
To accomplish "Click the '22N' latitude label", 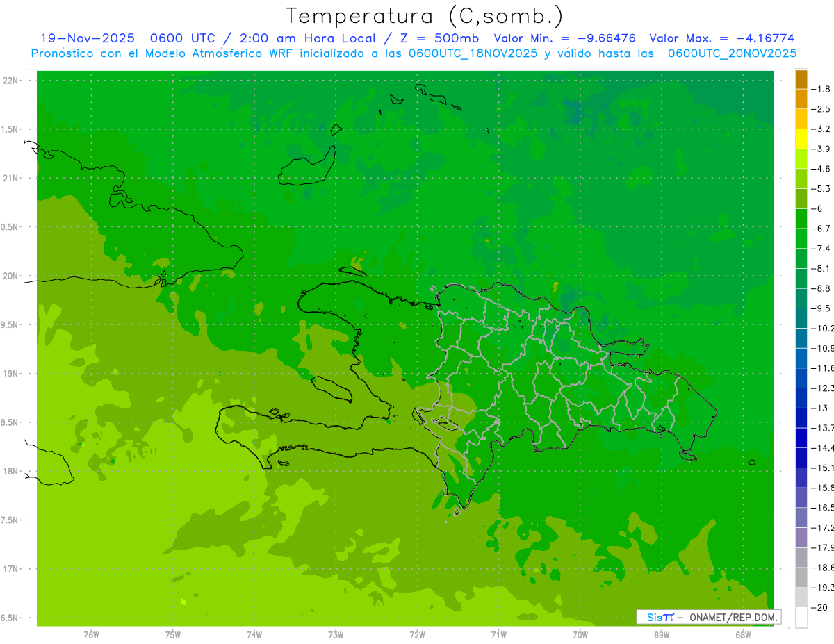I will pos(10,81).
